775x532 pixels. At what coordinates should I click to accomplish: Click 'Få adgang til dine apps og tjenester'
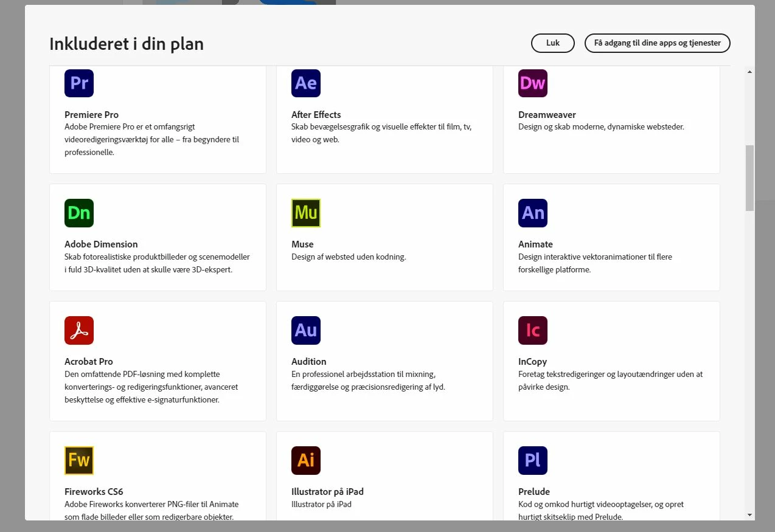[x=658, y=43]
